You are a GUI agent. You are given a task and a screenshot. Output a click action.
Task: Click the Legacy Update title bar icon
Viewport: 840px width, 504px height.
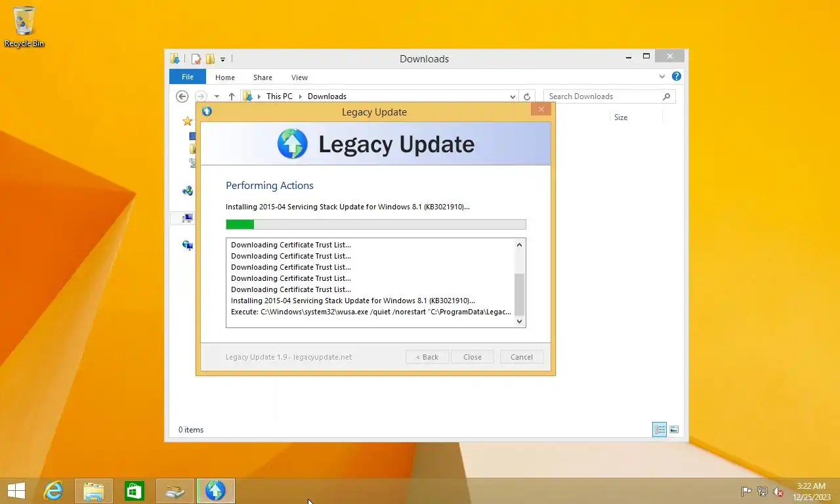click(x=207, y=112)
